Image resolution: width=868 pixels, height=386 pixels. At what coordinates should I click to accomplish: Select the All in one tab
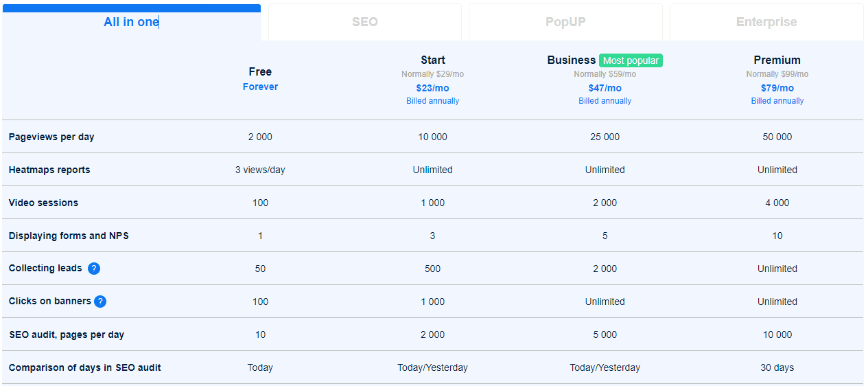131,22
